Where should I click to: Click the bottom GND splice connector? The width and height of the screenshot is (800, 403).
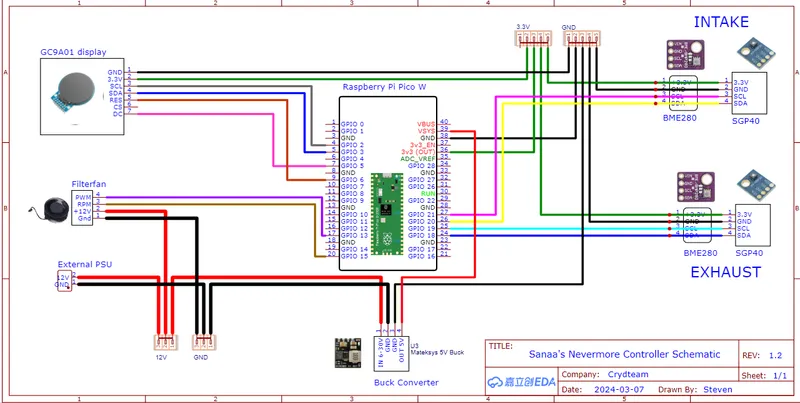(x=203, y=342)
